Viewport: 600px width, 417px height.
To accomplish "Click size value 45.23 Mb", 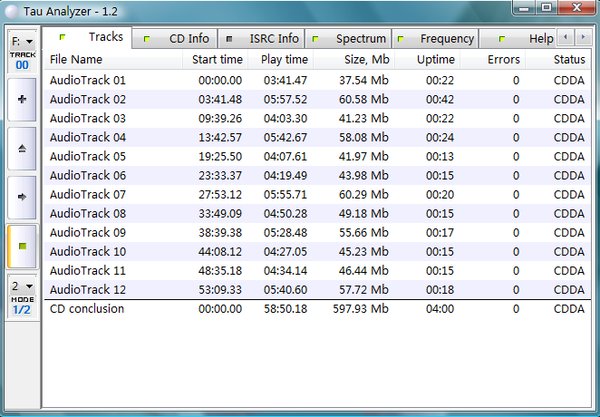I will (364, 252).
